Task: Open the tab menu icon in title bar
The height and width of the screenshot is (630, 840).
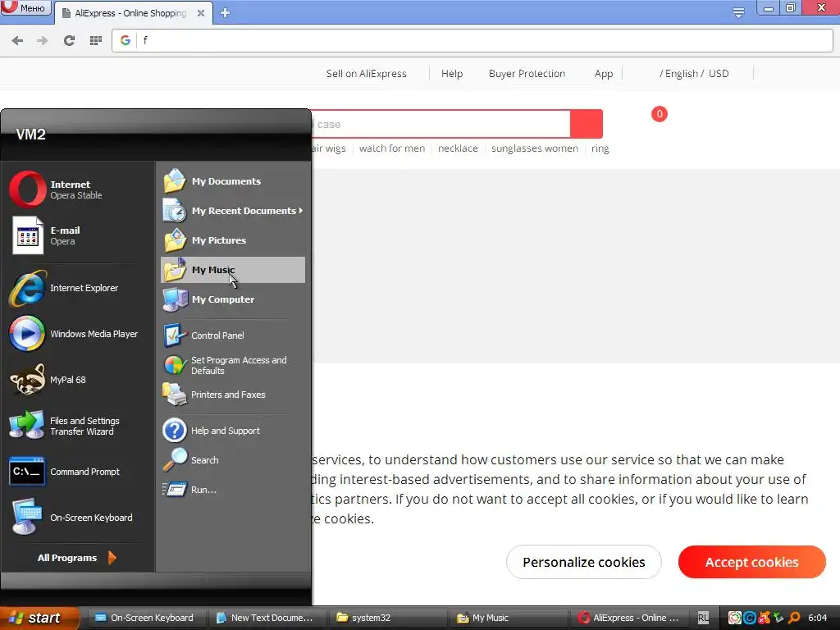Action: (x=738, y=12)
